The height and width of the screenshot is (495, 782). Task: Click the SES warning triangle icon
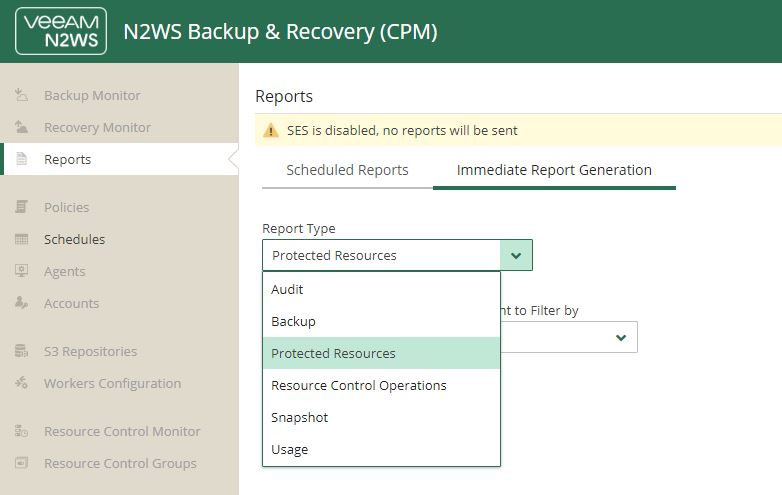pos(270,131)
